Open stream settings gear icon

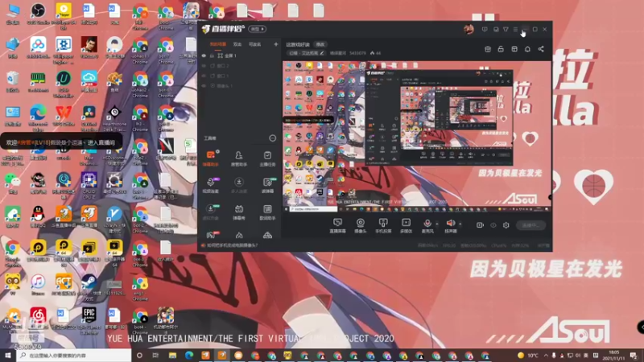(506, 225)
